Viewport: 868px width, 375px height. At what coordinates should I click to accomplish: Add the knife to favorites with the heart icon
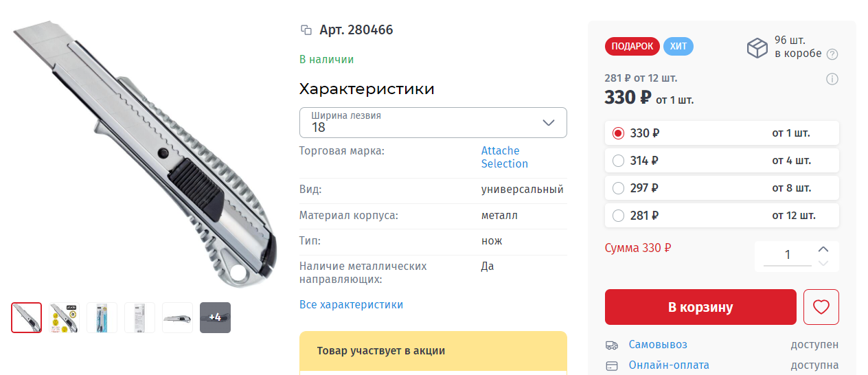pos(821,307)
